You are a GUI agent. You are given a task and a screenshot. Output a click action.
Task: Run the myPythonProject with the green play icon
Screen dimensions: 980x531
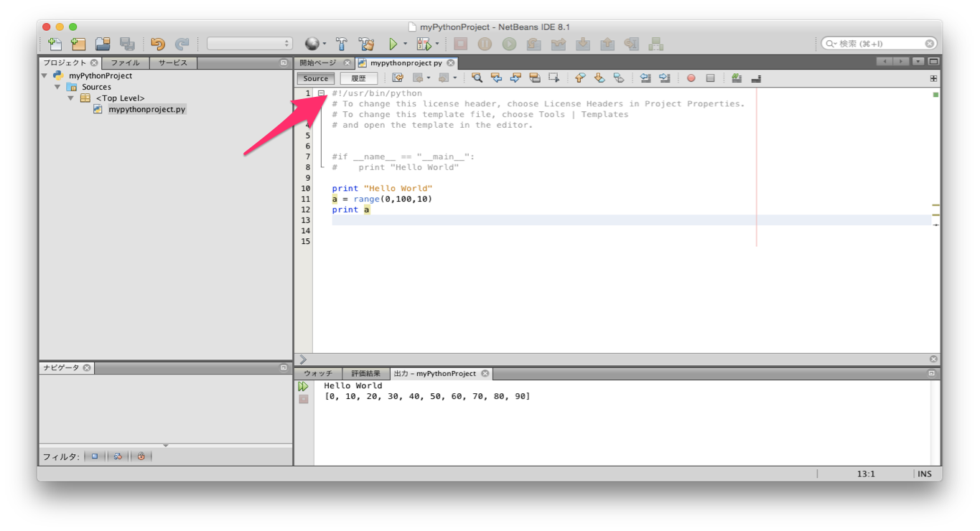pyautogui.click(x=393, y=43)
